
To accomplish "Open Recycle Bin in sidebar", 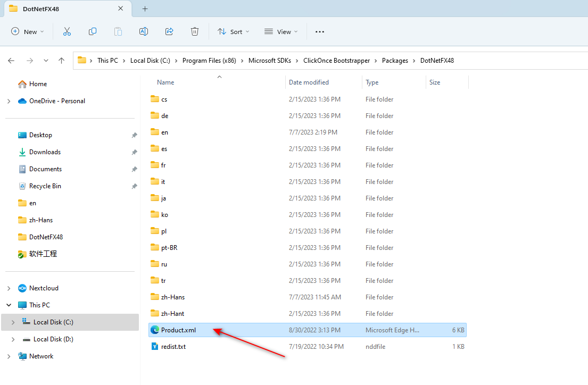I will pos(45,186).
